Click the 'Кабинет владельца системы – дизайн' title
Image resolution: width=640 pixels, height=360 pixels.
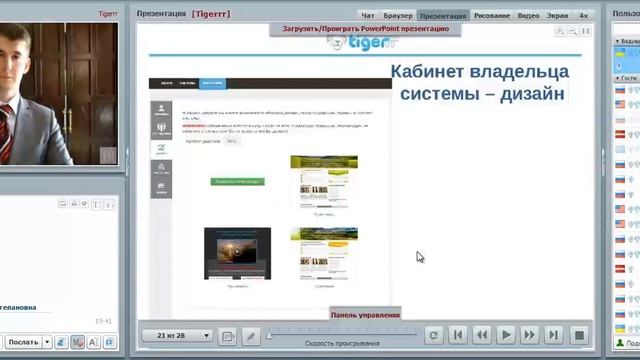[x=481, y=82]
